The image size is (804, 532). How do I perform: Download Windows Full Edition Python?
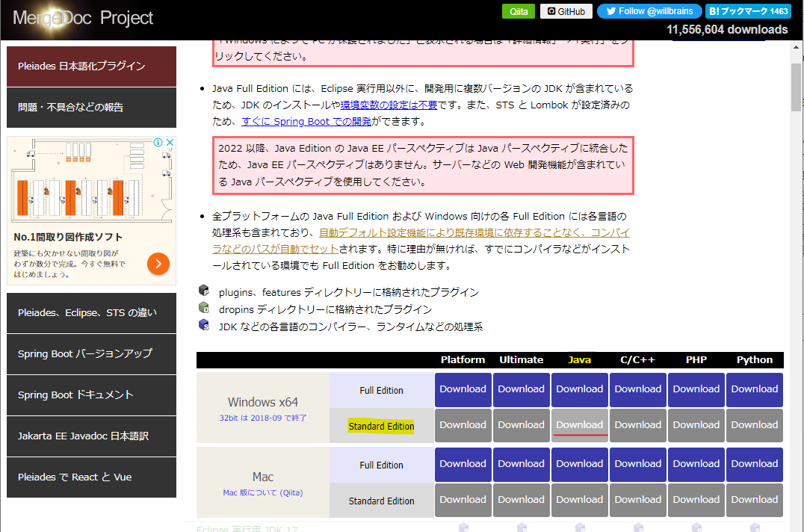pos(755,389)
